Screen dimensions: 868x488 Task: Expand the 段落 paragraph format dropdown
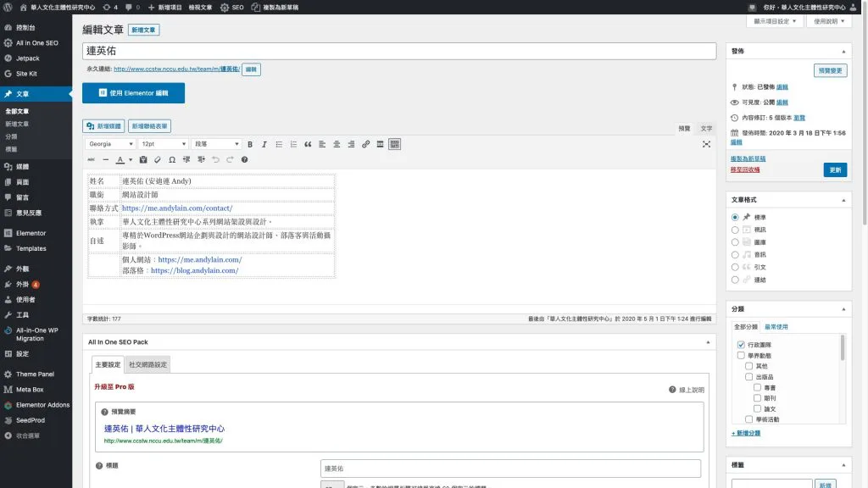pos(216,144)
